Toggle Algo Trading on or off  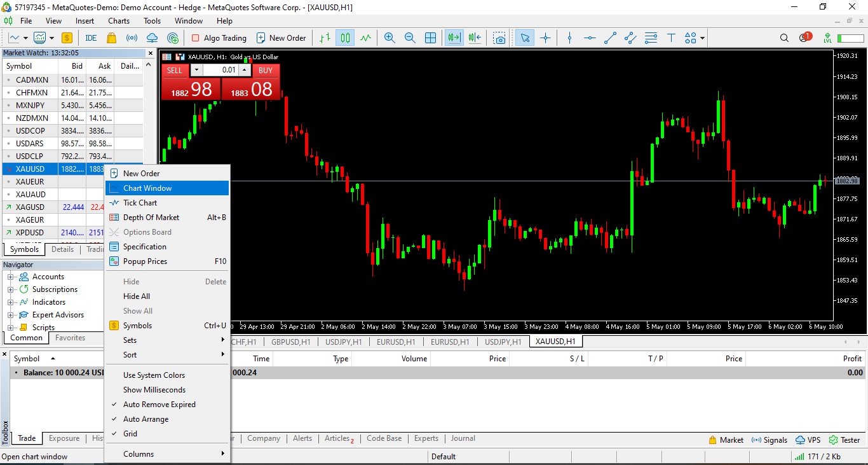point(219,38)
